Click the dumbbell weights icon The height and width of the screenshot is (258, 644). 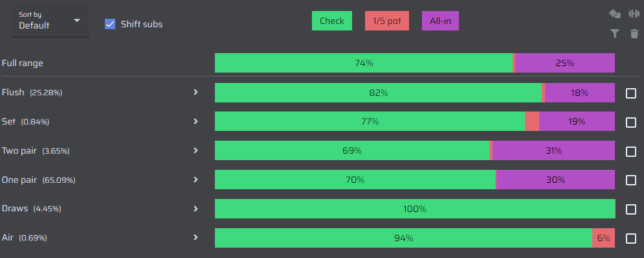(634, 14)
